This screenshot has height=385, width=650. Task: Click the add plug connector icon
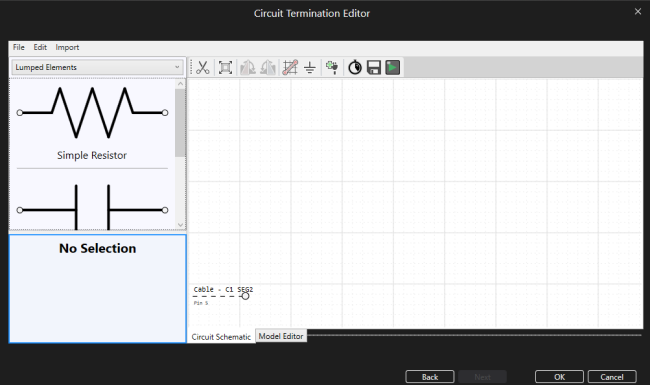click(x=332, y=67)
